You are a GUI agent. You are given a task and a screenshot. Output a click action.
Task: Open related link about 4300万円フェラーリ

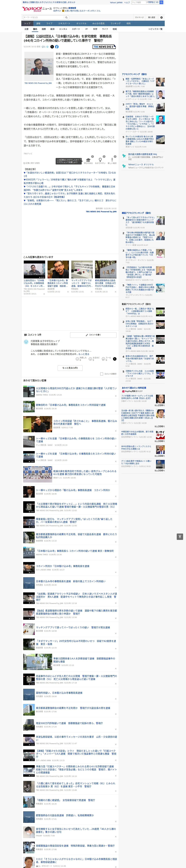pos(69,181)
